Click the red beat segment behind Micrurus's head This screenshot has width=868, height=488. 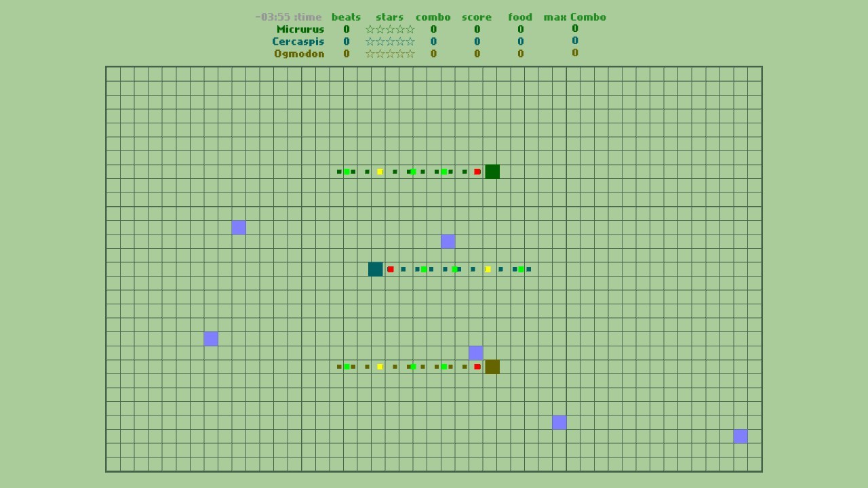[x=477, y=171]
